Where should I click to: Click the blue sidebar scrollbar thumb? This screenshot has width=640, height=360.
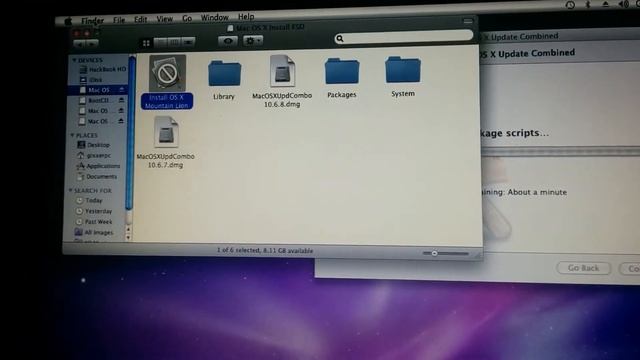131,133
